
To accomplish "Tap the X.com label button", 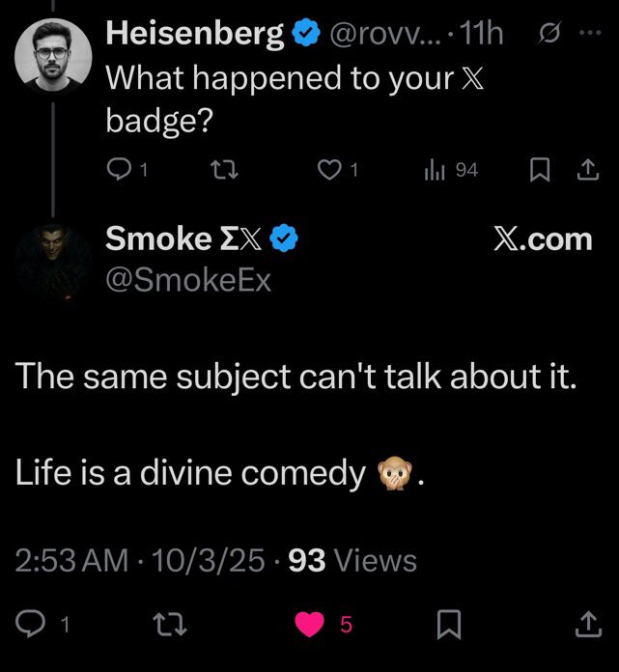I will [543, 239].
